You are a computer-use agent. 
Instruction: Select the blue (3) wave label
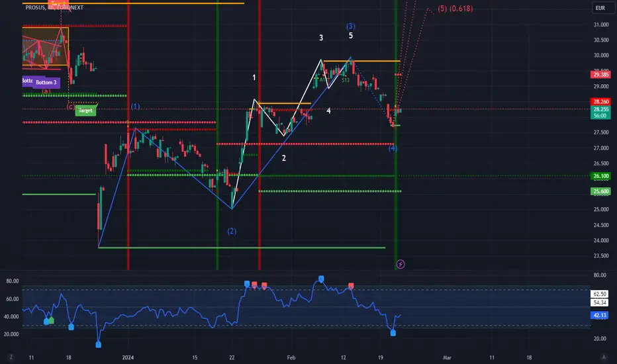[351, 26]
